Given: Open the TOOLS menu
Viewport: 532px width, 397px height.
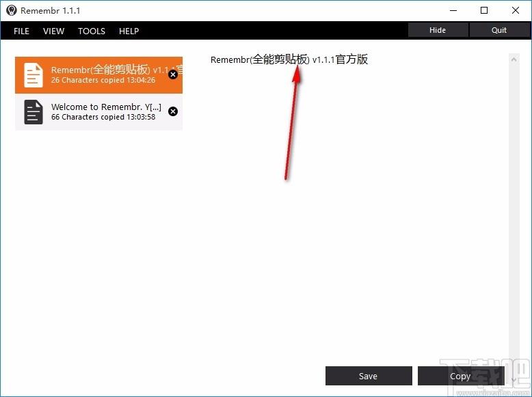Looking at the screenshot, I should tap(92, 31).
